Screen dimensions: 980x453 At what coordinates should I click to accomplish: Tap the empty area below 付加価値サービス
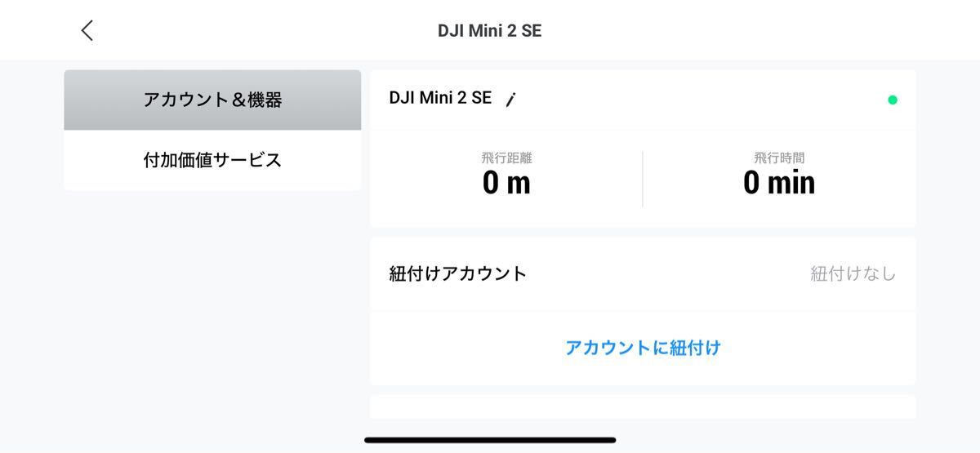tap(212, 310)
